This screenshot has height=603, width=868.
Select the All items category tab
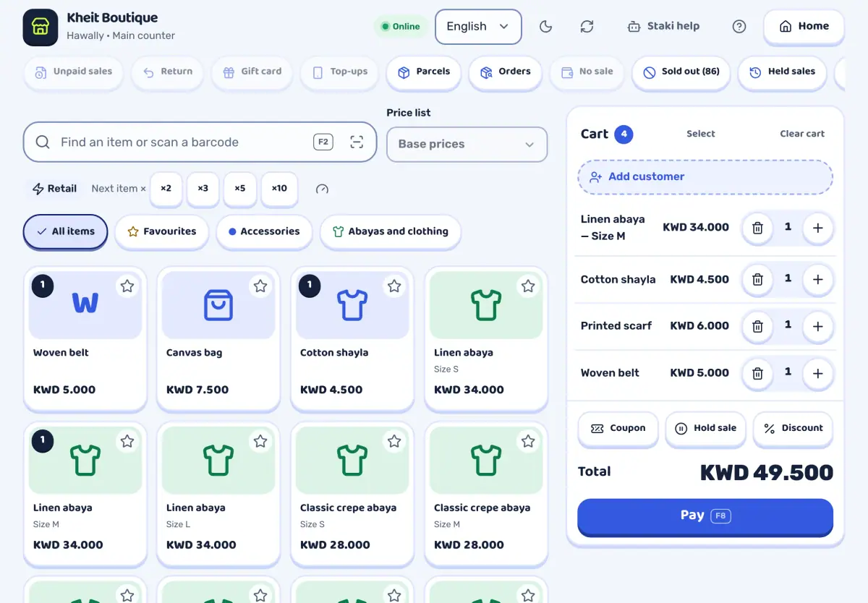[66, 231]
